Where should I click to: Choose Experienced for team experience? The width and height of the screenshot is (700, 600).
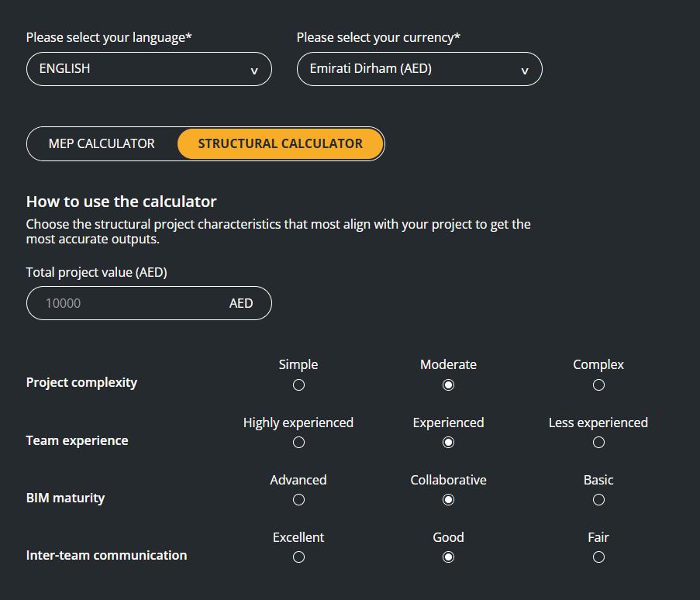coord(448,443)
